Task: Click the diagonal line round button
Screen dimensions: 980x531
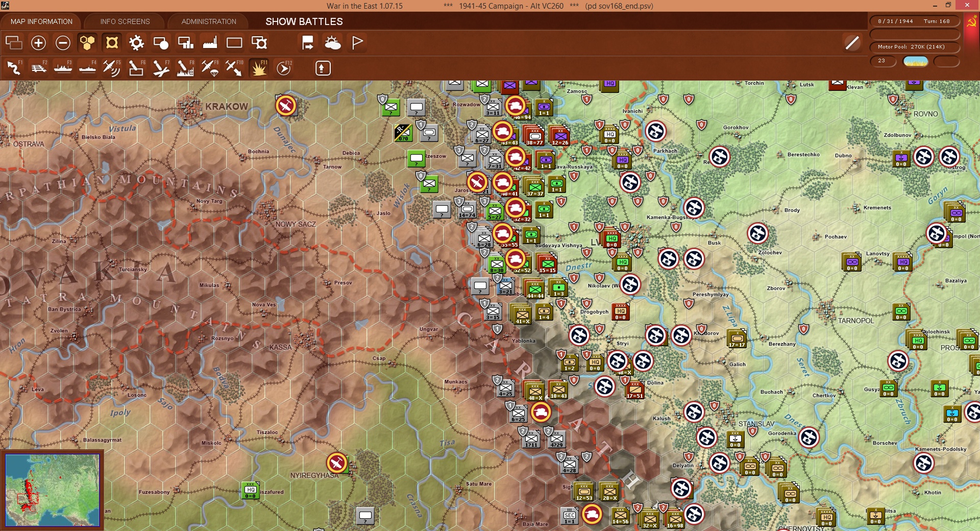Action: (852, 43)
